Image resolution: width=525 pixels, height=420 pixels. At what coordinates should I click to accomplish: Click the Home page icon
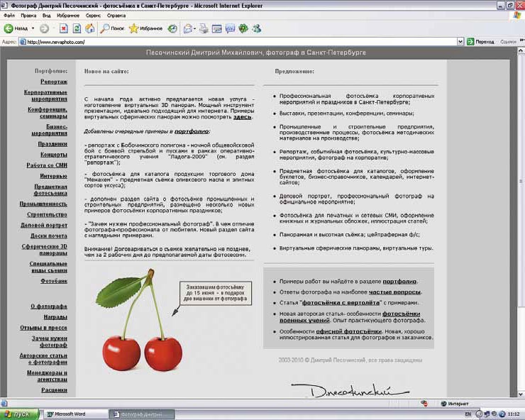coord(89,28)
